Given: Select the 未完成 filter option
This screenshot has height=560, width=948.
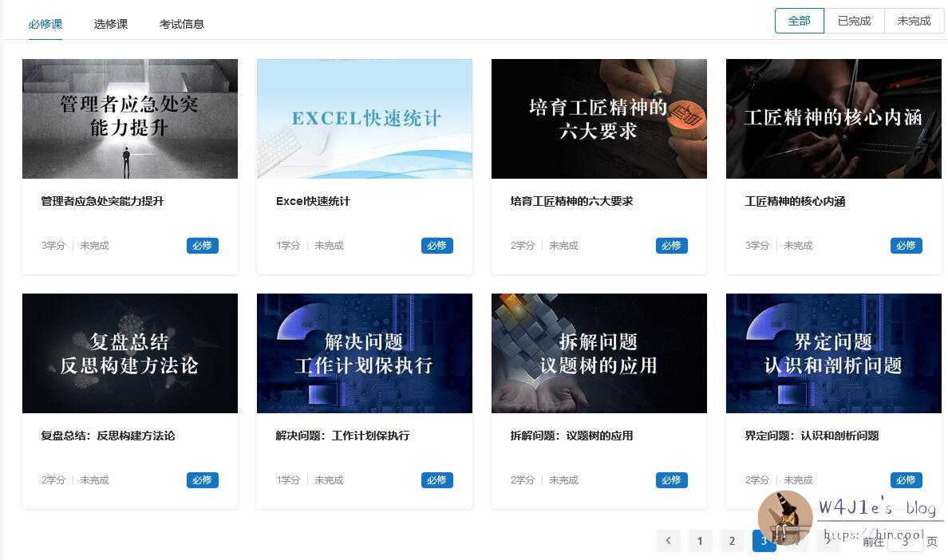Looking at the screenshot, I should (913, 21).
